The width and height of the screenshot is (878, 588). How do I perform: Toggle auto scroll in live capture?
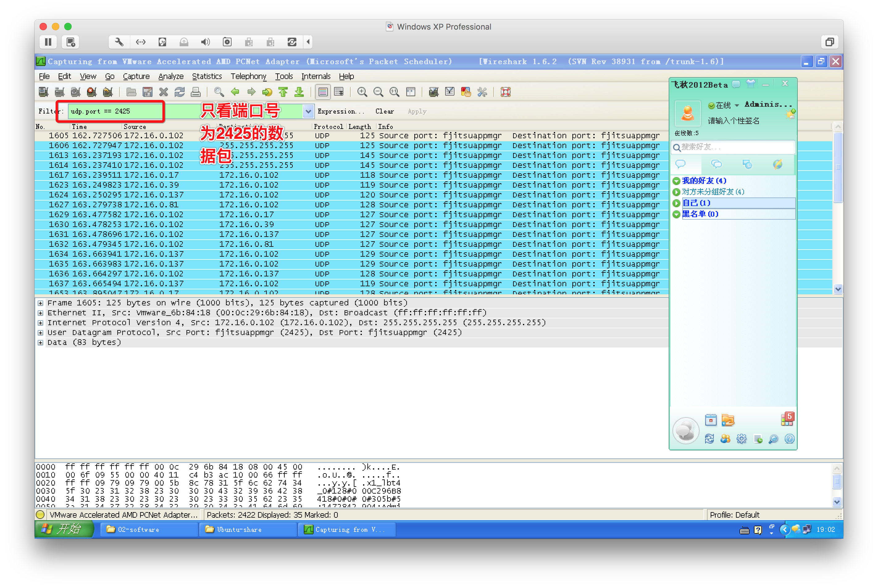click(x=339, y=92)
